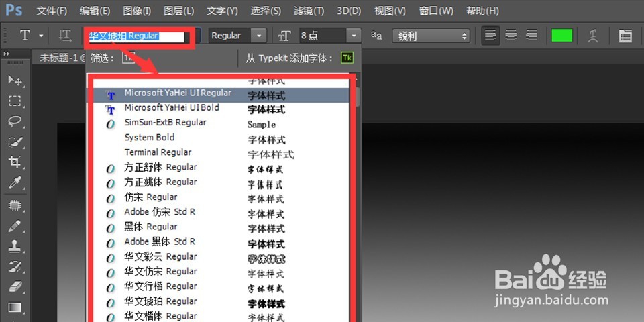Open the tool preset picker arrow

tap(41, 36)
